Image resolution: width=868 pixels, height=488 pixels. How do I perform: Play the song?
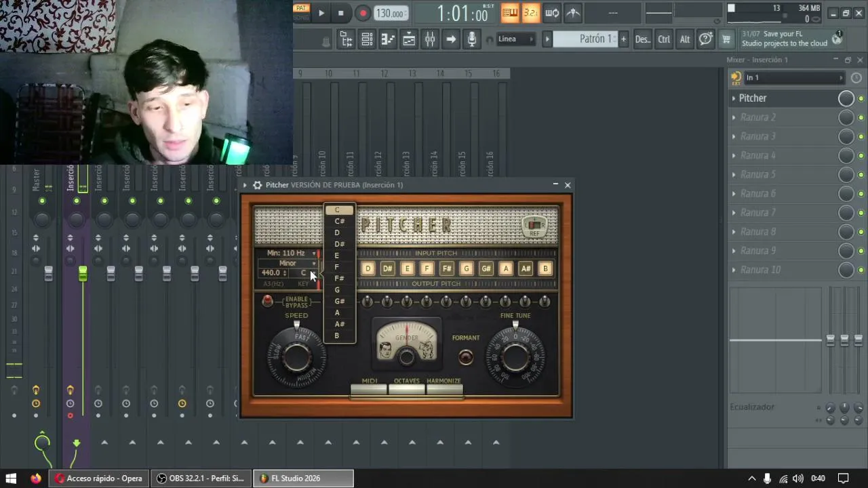click(x=321, y=13)
